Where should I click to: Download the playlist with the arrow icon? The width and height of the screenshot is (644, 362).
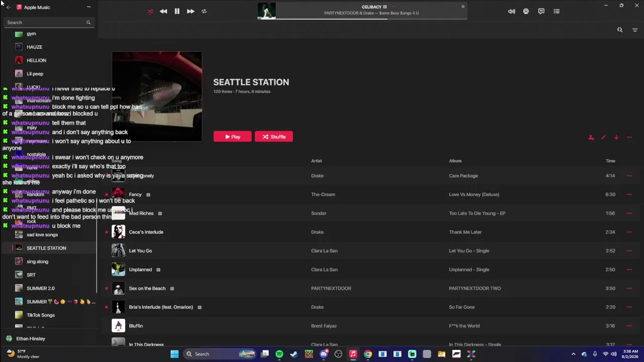click(616, 137)
